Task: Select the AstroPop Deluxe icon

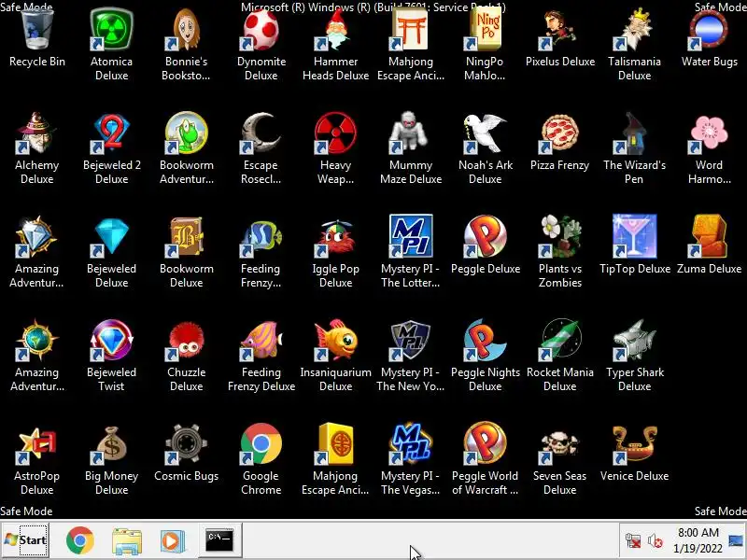Action: (x=37, y=444)
